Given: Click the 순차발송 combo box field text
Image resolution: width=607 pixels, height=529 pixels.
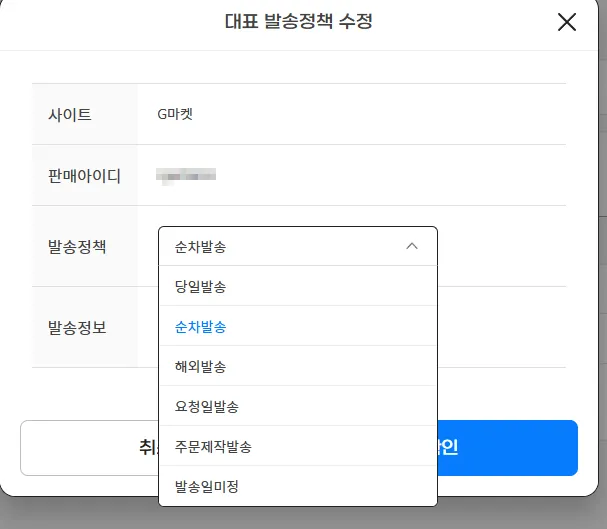Looking at the screenshot, I should point(201,247).
